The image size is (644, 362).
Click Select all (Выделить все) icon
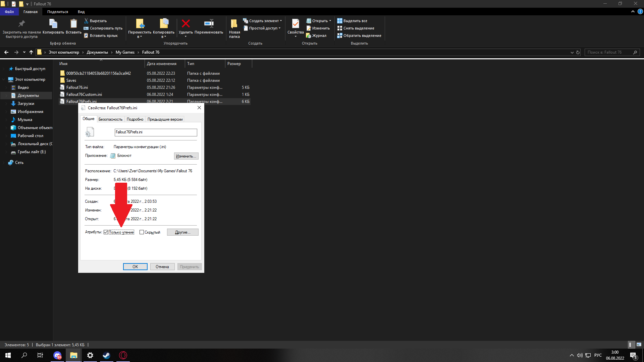[x=340, y=21]
